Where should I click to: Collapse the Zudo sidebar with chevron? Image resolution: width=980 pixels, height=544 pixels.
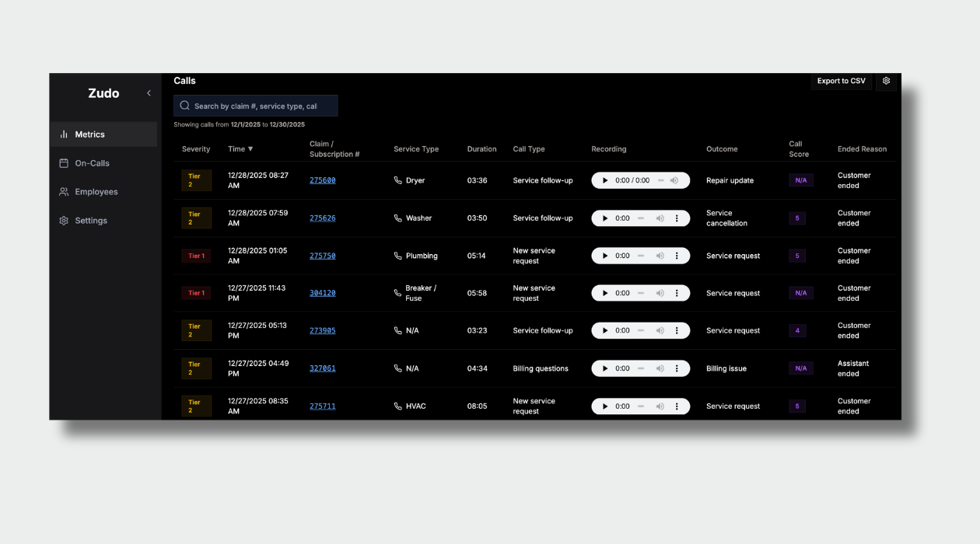[x=149, y=93]
